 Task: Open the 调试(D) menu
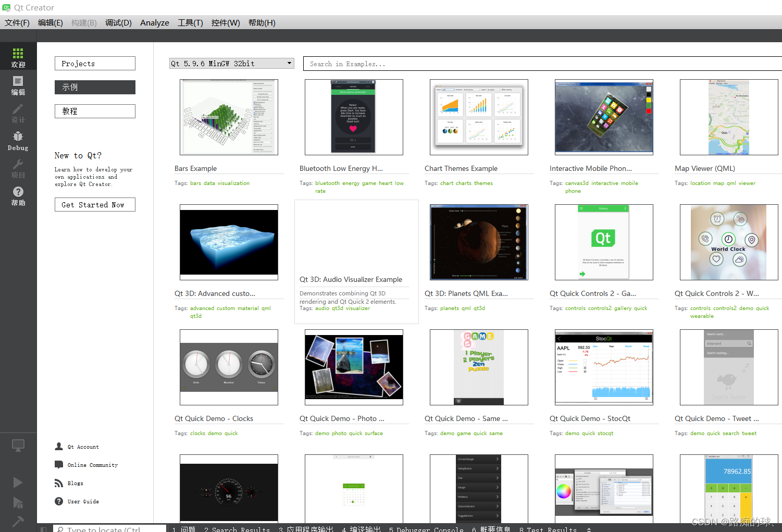pos(118,23)
